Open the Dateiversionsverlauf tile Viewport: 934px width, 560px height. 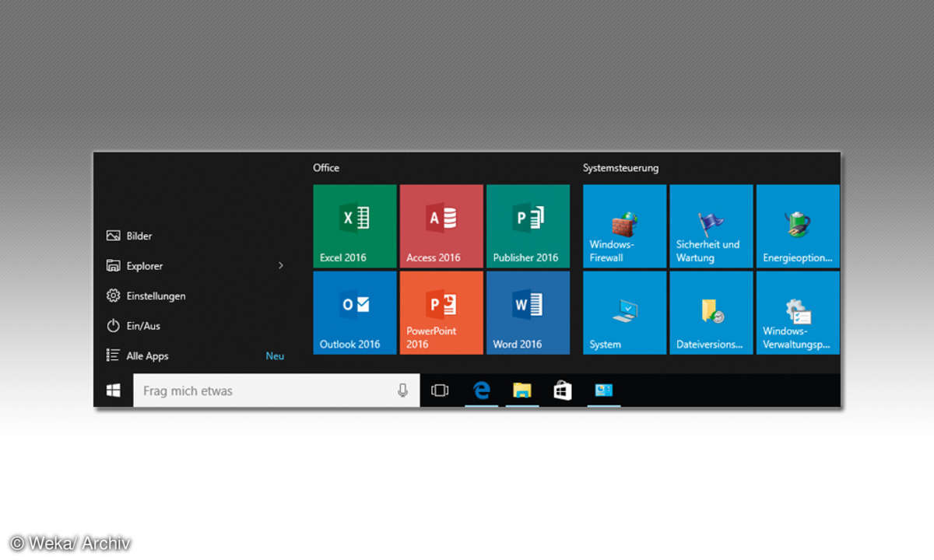(x=711, y=313)
